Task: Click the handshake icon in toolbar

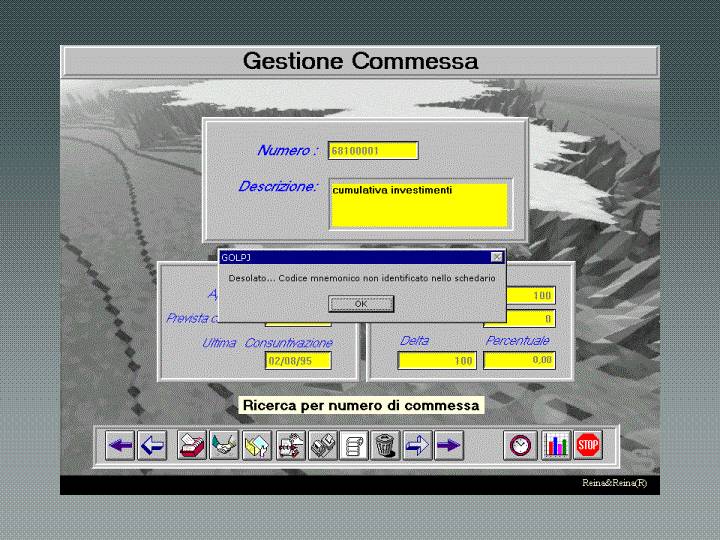Action: click(x=223, y=446)
